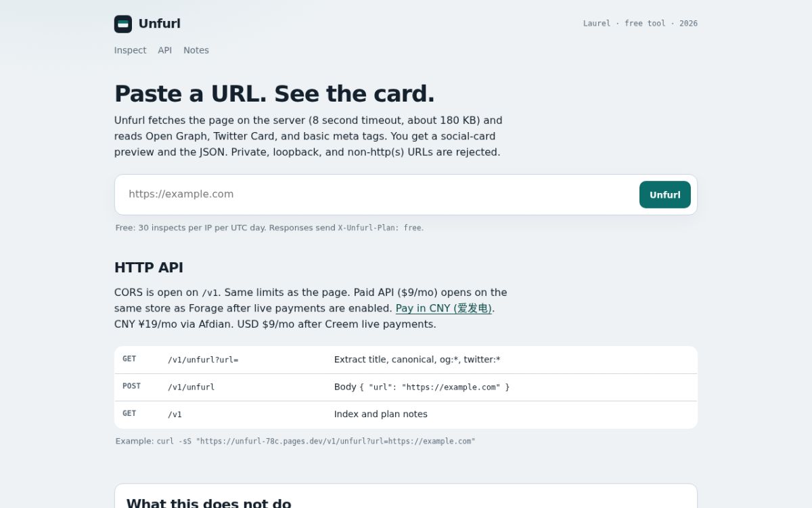Click the curl example command text

316,441
